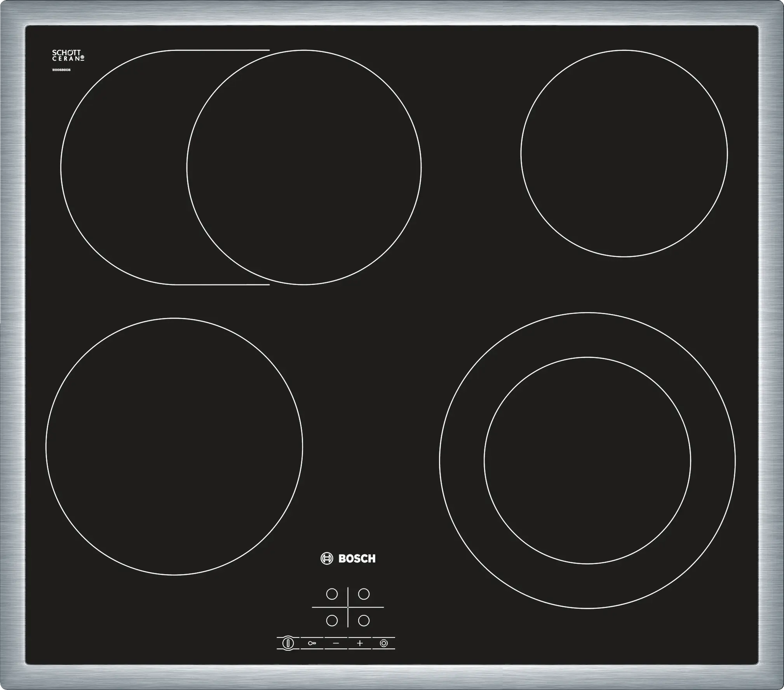This screenshot has width=784, height=690.
Task: Click the oval extension area of rear-left zone
Action: pos(124,167)
